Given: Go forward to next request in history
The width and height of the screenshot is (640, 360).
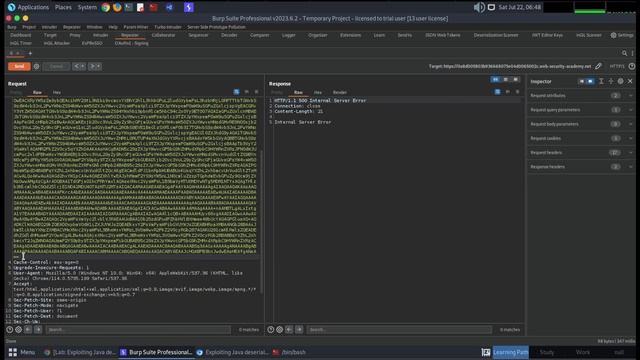Looking at the screenshot, I should (92, 66).
